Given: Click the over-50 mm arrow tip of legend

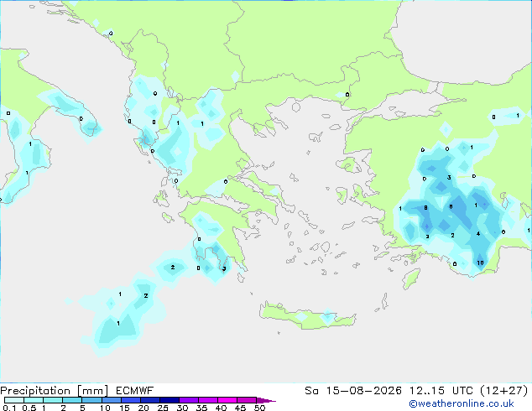Looking at the screenshot, I should pos(266,400).
